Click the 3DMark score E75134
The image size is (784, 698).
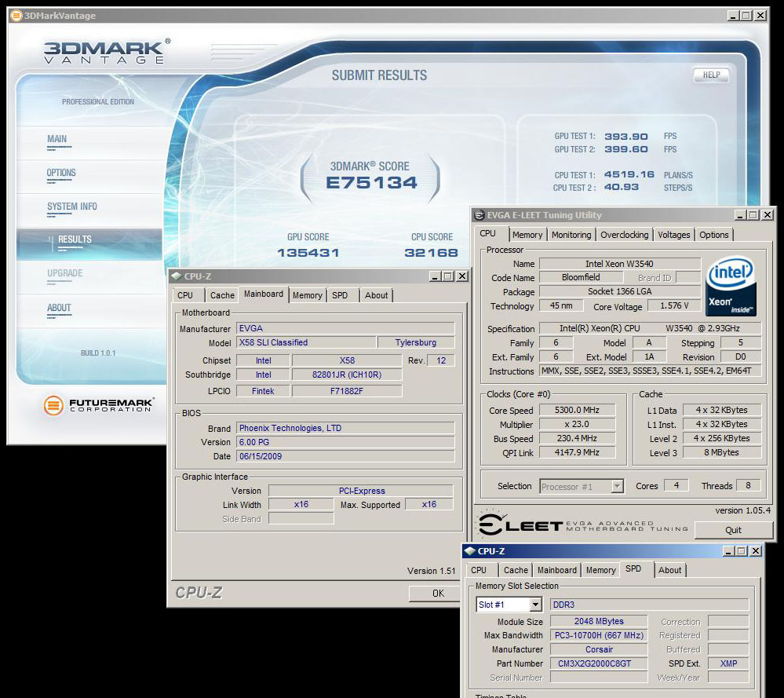pyautogui.click(x=371, y=183)
